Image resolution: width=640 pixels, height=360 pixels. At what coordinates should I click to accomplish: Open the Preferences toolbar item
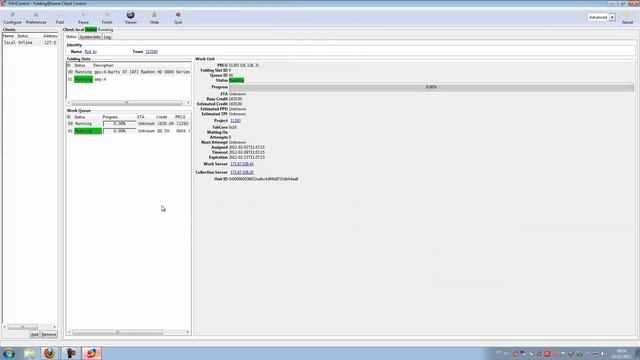click(x=36, y=18)
